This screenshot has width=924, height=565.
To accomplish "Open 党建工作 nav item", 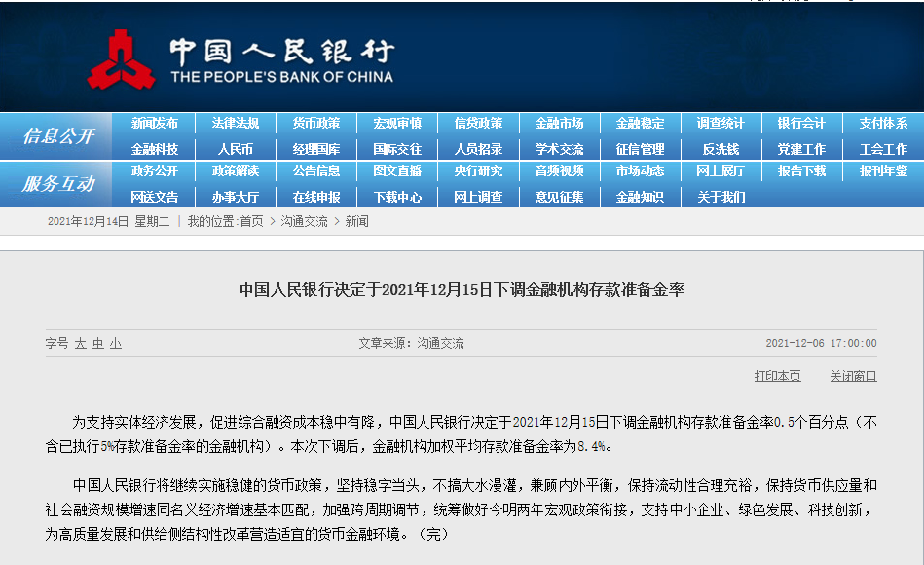I will pyautogui.click(x=801, y=149).
